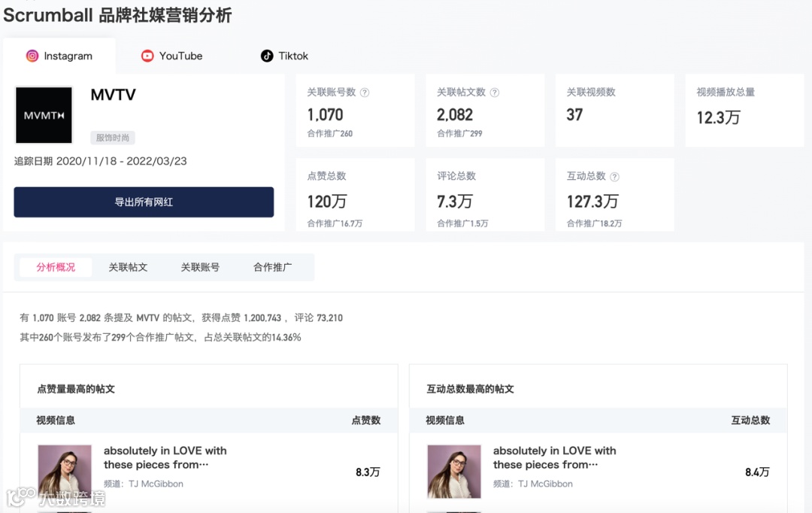The height and width of the screenshot is (513, 812).
Task: Open help icon beside 互动总数
Action: tap(615, 177)
